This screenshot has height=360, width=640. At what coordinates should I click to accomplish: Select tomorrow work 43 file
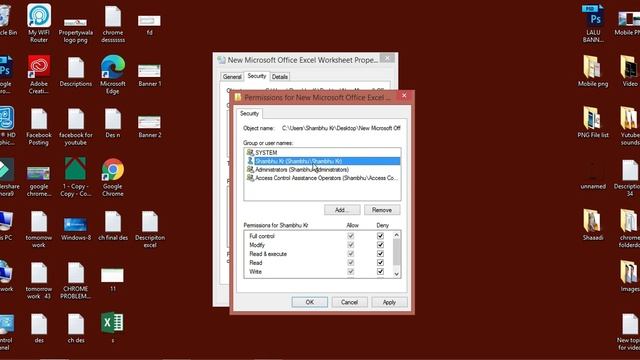39,281
